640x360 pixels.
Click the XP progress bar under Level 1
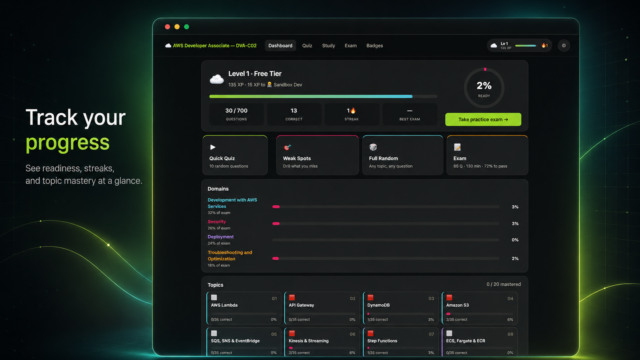(x=323, y=96)
